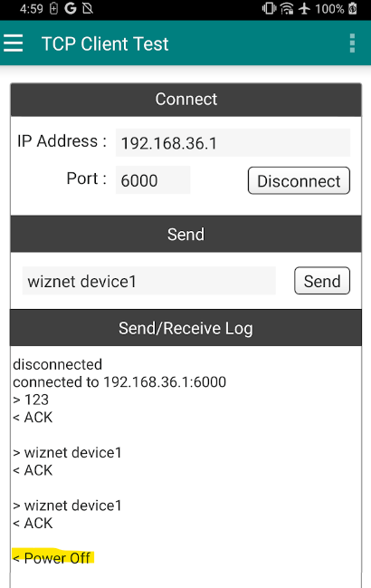Tap the Send section header bar
This screenshot has width=371, height=588.
(x=186, y=234)
